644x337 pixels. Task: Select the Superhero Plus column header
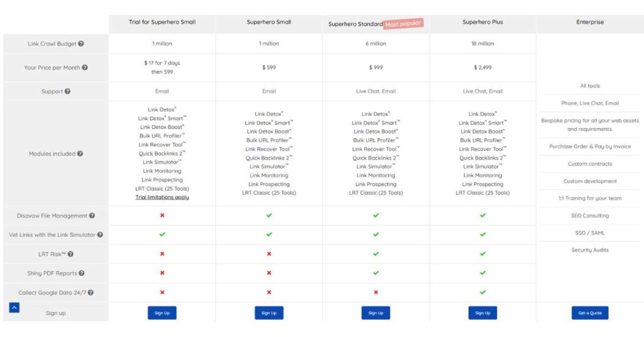pos(482,23)
